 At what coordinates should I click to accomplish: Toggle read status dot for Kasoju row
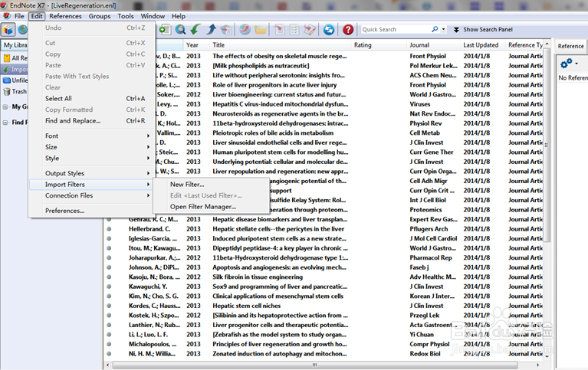point(109,277)
